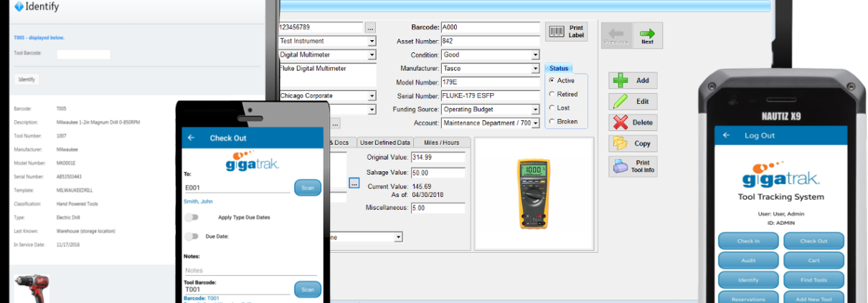The width and height of the screenshot is (868, 303).
Task: Tap Check Out button on Nautiz device
Action: (813, 241)
